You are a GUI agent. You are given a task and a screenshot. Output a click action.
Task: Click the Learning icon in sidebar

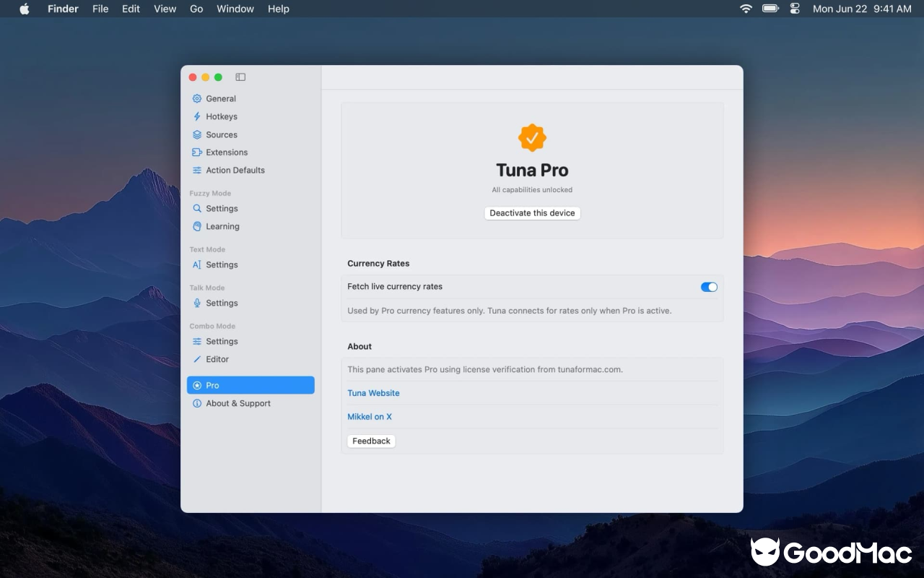[x=197, y=226]
